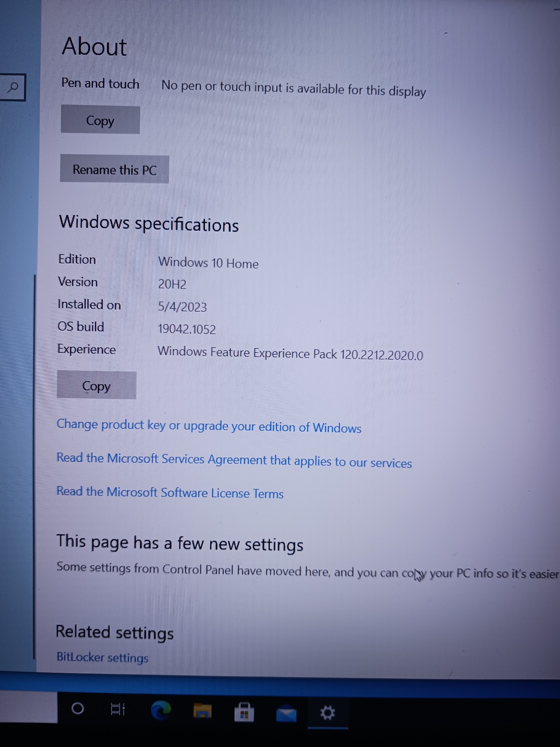The image size is (560, 747).
Task: Click 'Some settings from Control Panel' description
Action: point(308,572)
